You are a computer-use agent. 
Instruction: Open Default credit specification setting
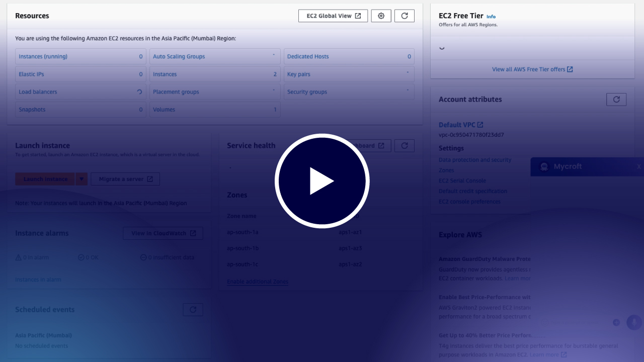click(473, 191)
